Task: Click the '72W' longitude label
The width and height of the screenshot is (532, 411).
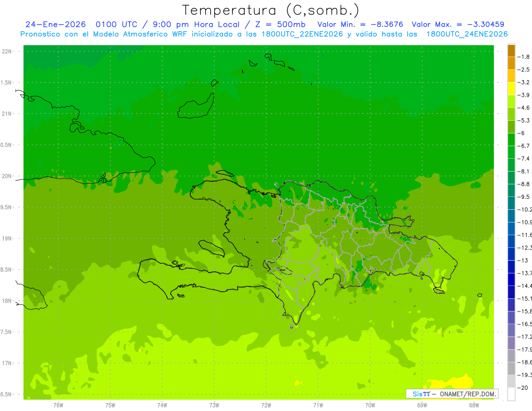Action: (266, 405)
